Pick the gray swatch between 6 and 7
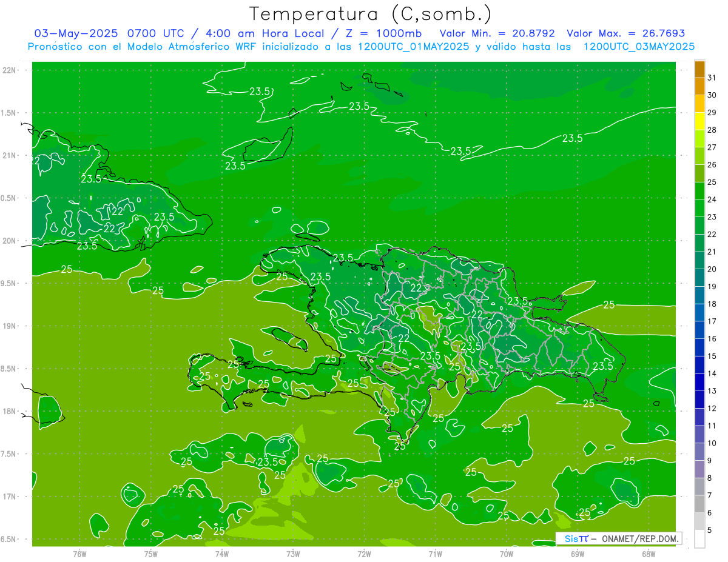The image size is (728, 562). click(x=699, y=504)
